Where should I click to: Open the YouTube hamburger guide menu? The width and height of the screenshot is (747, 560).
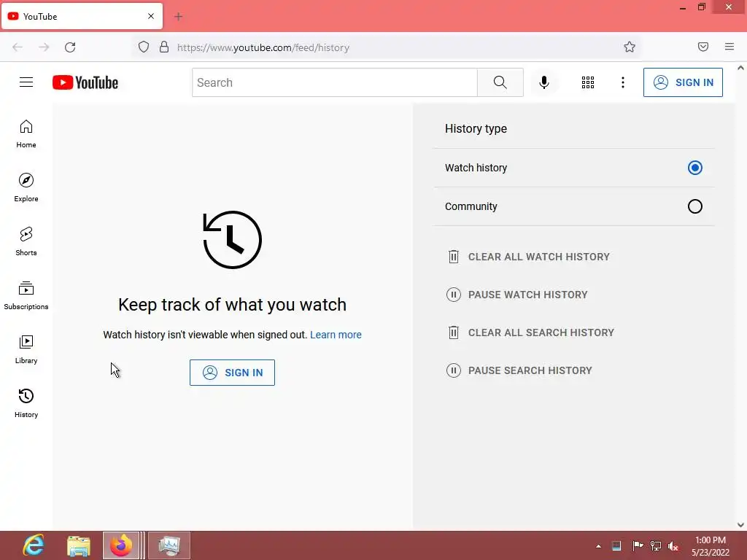click(26, 82)
